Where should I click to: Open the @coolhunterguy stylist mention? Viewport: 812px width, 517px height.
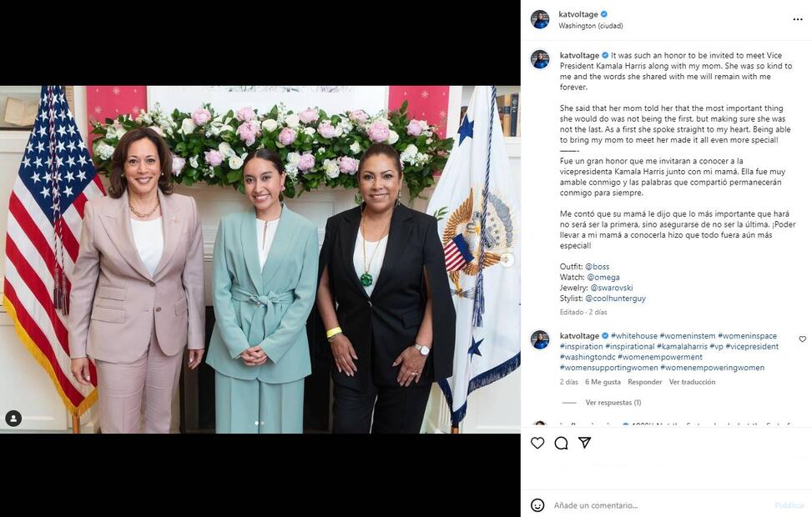pyautogui.click(x=615, y=299)
